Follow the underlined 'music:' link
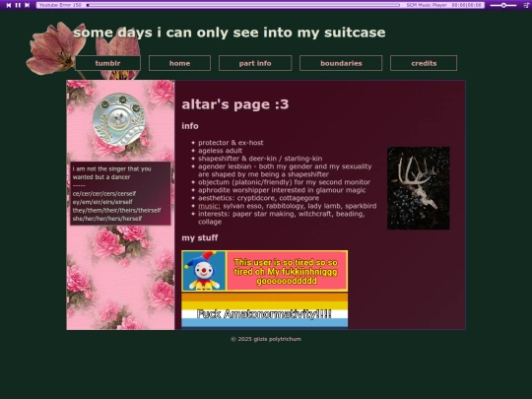 tap(209, 206)
